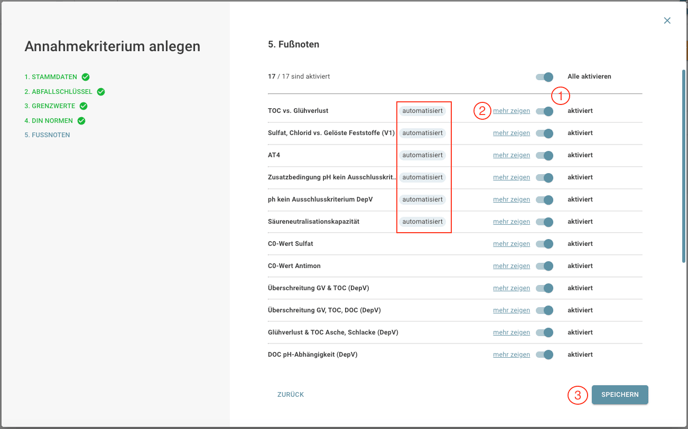
Task: Toggle Glühverlust & TOC Asche, Schlacke switch
Action: pos(545,332)
